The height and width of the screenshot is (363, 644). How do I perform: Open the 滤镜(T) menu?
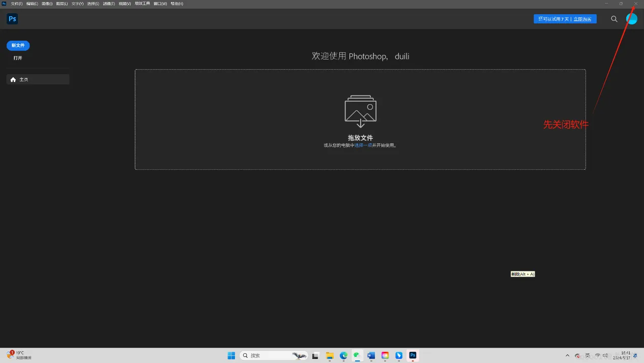click(109, 4)
